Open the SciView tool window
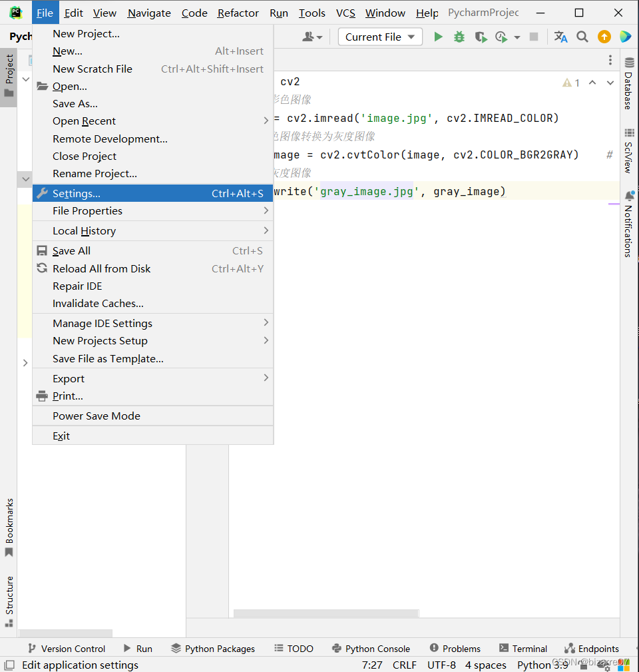Image resolution: width=639 pixels, height=672 pixels. [629, 151]
